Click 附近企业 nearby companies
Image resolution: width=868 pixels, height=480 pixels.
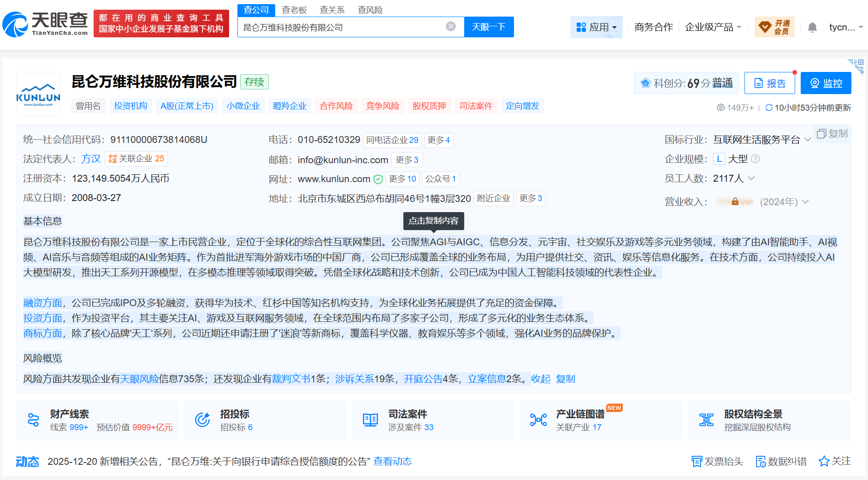(494, 198)
